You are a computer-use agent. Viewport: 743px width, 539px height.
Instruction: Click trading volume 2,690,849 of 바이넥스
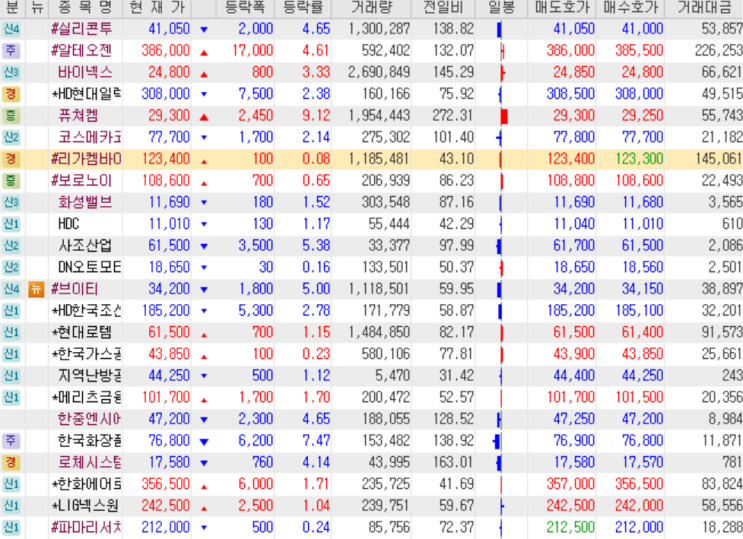(x=379, y=73)
